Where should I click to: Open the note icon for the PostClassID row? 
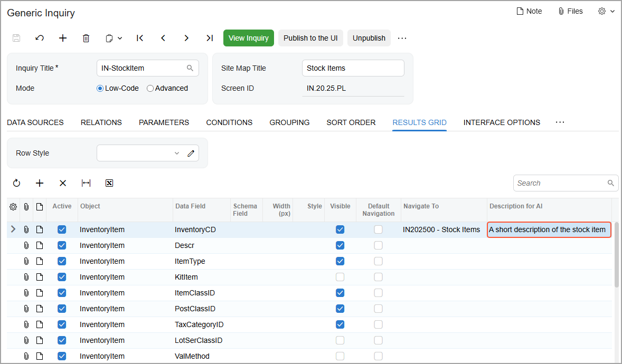pyautogui.click(x=39, y=309)
